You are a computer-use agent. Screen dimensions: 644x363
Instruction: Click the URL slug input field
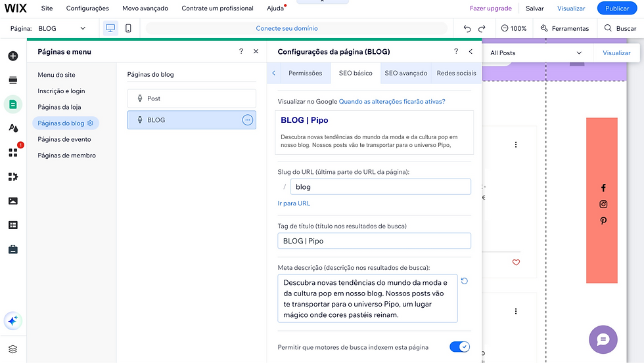click(380, 186)
